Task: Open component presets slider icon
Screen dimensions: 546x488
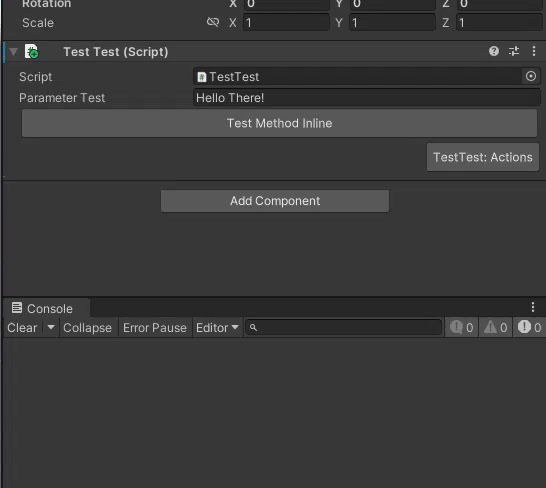Action: pos(514,51)
